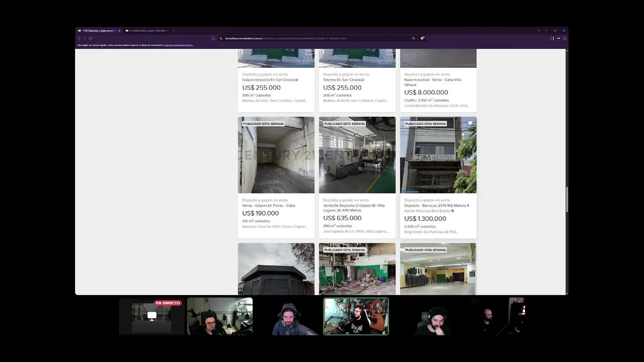Screen dimensions: 644x362
Task: Minimize the browser window
Action: (x=547, y=31)
